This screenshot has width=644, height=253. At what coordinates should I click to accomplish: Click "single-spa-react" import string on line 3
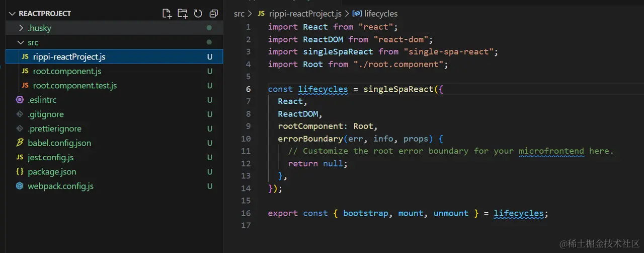pos(448,52)
